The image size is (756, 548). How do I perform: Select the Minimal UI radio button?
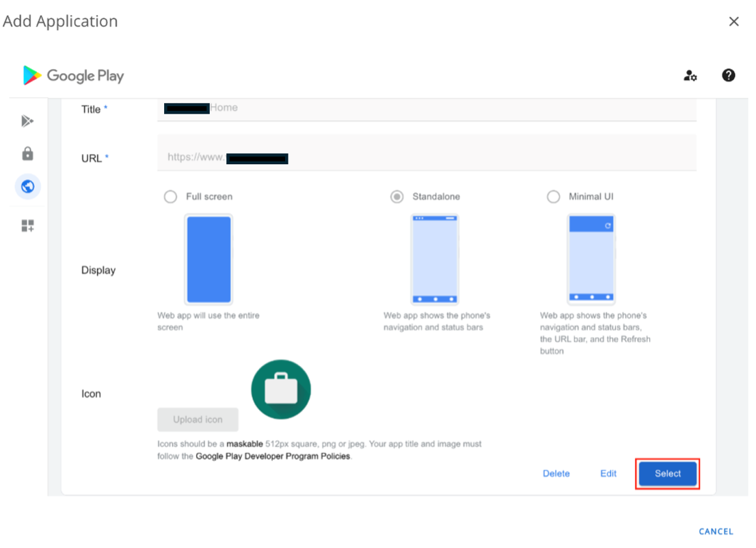pos(553,197)
